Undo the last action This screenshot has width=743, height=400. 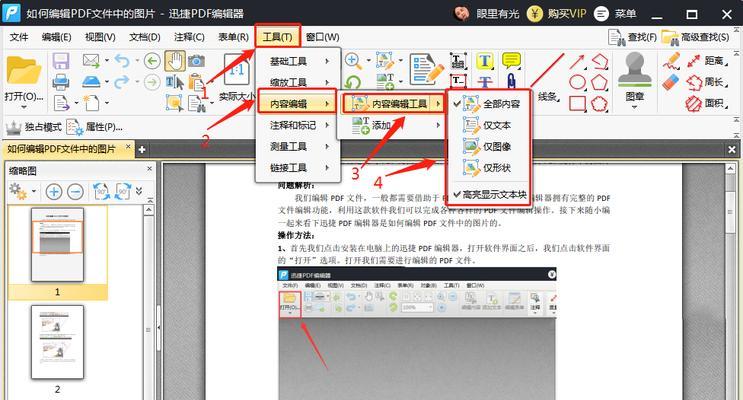[122, 61]
